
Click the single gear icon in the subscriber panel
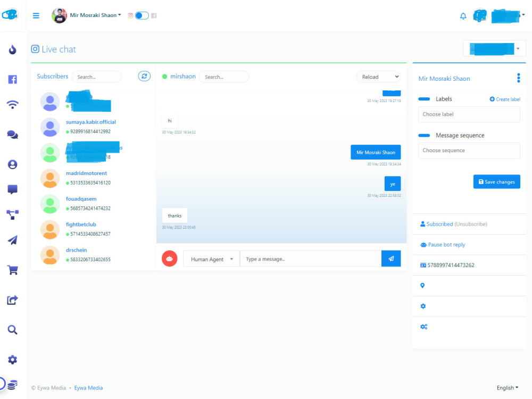coord(423,306)
